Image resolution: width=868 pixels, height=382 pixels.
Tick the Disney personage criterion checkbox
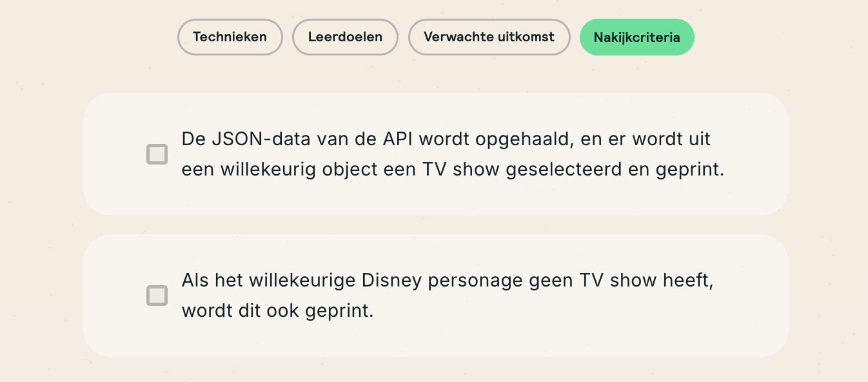pyautogui.click(x=157, y=296)
